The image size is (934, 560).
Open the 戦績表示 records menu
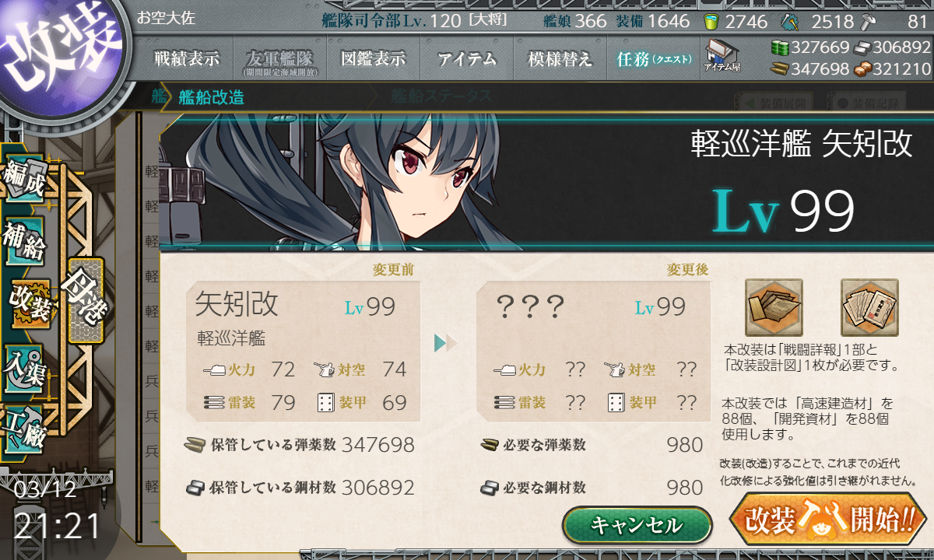186,59
